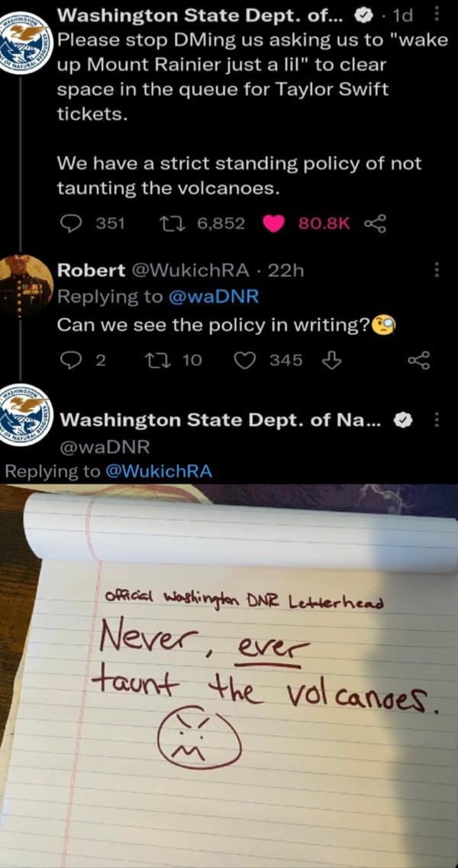Open the @WukichRA mention link
The image size is (458, 868).
tap(158, 471)
